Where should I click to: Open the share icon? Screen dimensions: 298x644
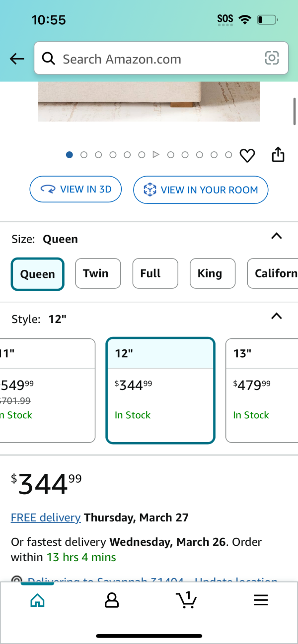click(x=278, y=155)
